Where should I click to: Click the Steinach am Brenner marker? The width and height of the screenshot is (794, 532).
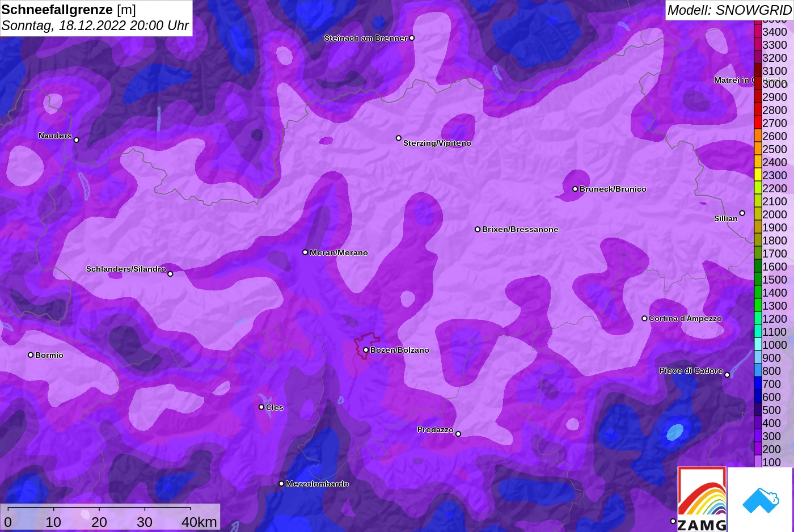[x=412, y=38]
